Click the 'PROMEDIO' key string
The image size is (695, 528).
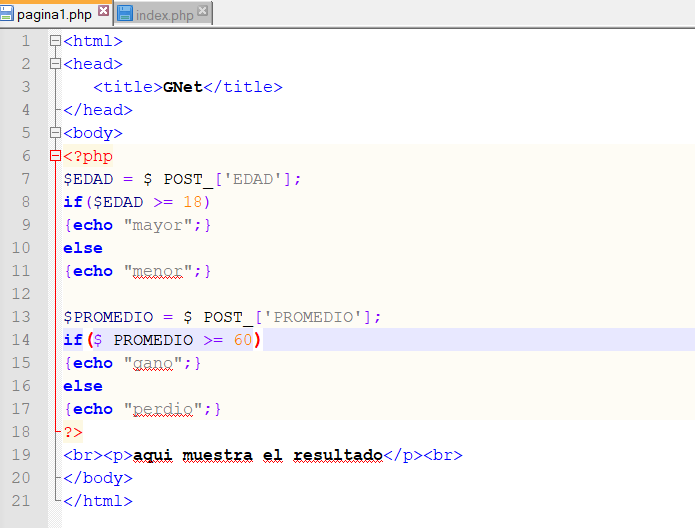pos(313,317)
